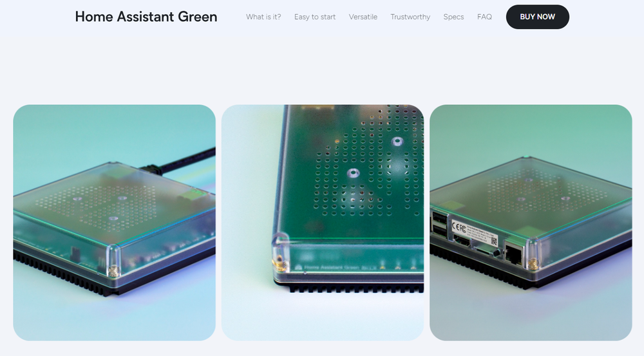Select the Versatile navigation link
Screen dimensions: 644x356
tap(363, 17)
